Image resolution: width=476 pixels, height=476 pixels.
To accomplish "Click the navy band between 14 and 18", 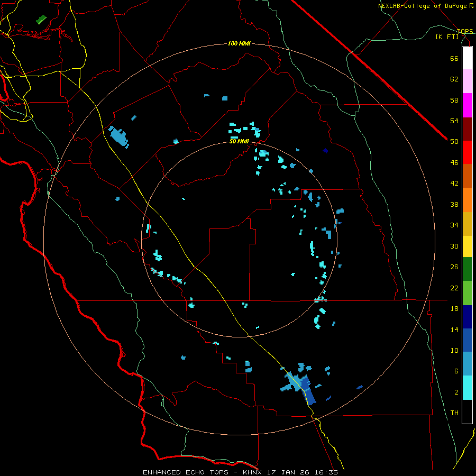I will (467, 317).
